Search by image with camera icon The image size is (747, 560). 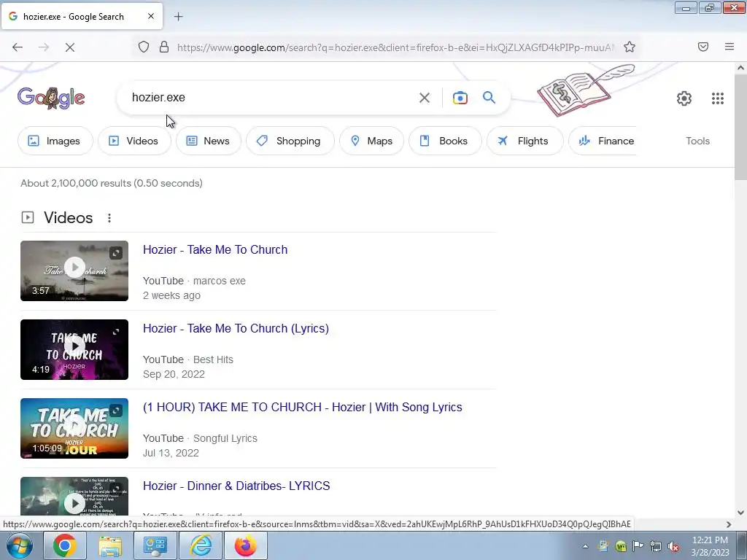click(x=460, y=98)
